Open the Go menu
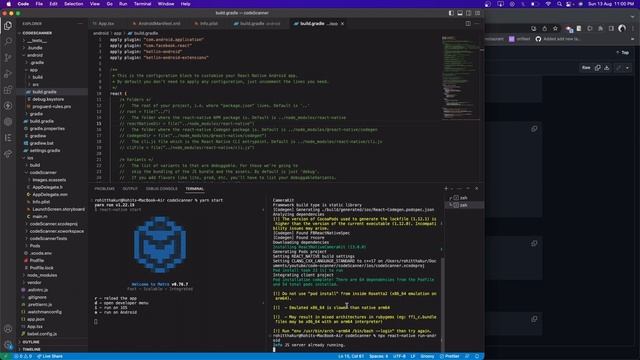The height and width of the screenshot is (360, 640). click(x=109, y=4)
